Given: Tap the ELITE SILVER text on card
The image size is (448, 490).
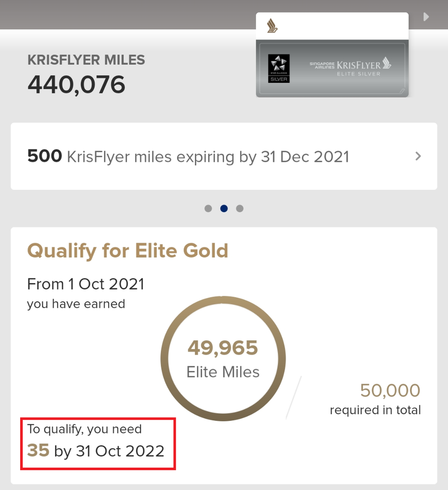Looking at the screenshot, I should point(359,74).
